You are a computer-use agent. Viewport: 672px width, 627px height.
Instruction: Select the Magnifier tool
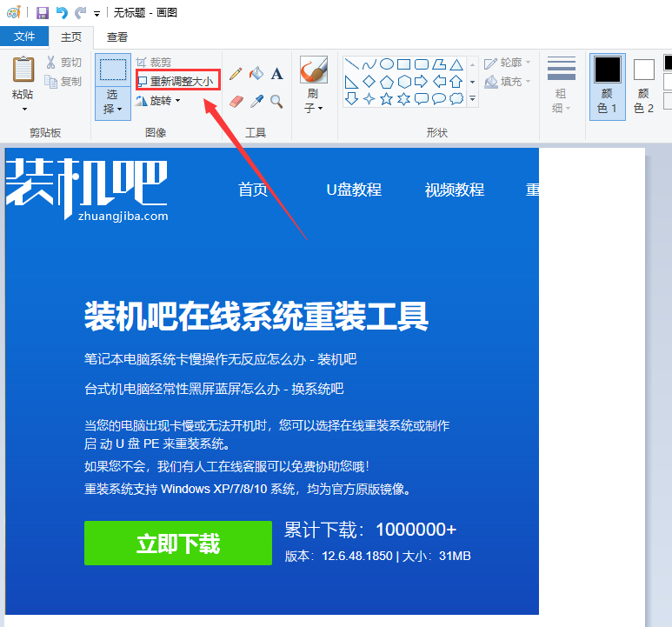click(x=277, y=101)
